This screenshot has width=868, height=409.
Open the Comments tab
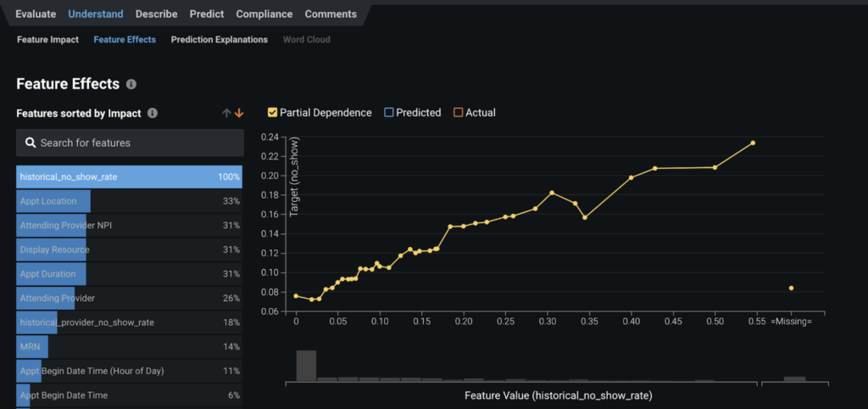[331, 14]
